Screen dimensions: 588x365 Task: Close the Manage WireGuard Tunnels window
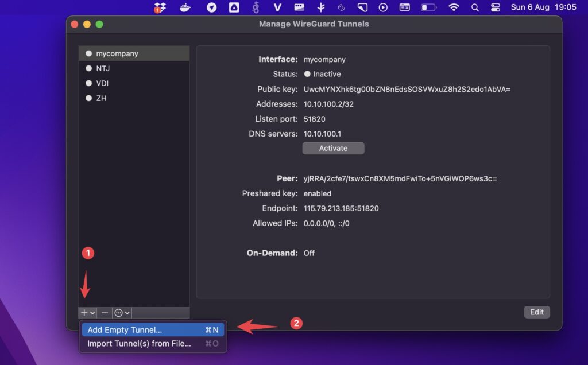pos(75,24)
